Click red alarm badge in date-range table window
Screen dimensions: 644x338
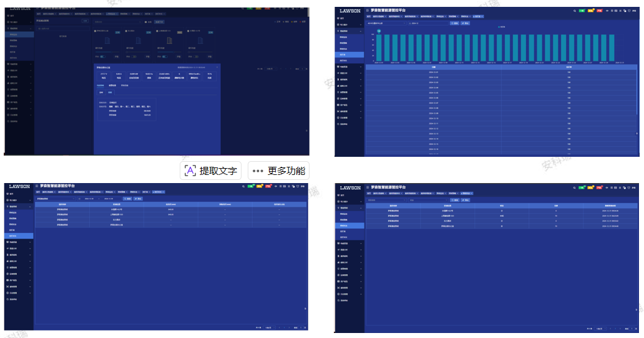(x=268, y=186)
